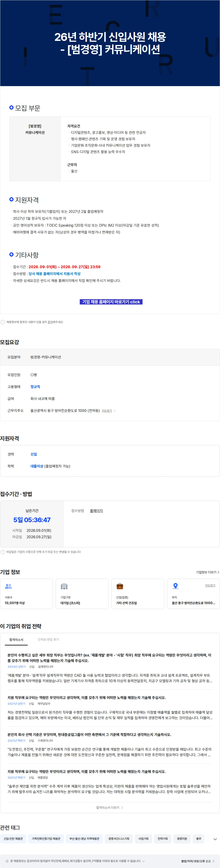Click the 26년 하반기 신입사원 채용 banner

pyautogui.click(x=110, y=43)
